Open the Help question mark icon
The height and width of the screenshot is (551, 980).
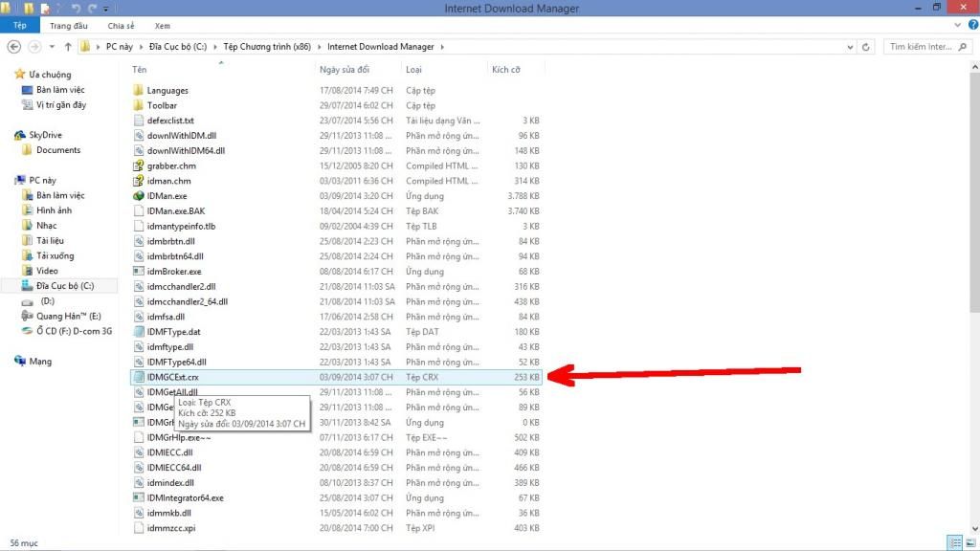pos(973,25)
